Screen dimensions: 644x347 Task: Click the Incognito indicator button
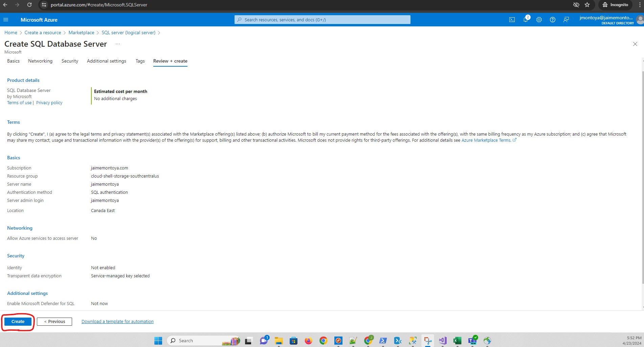(x=615, y=5)
